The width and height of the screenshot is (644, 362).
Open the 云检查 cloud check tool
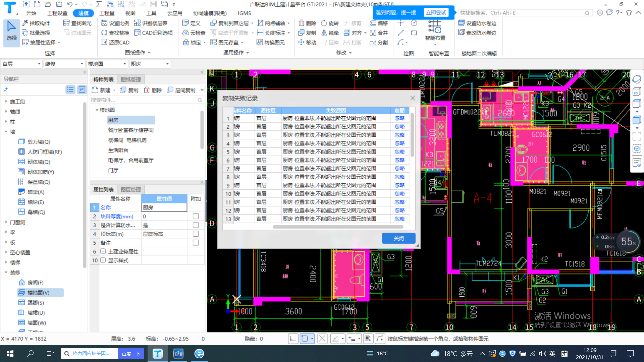[194, 33]
